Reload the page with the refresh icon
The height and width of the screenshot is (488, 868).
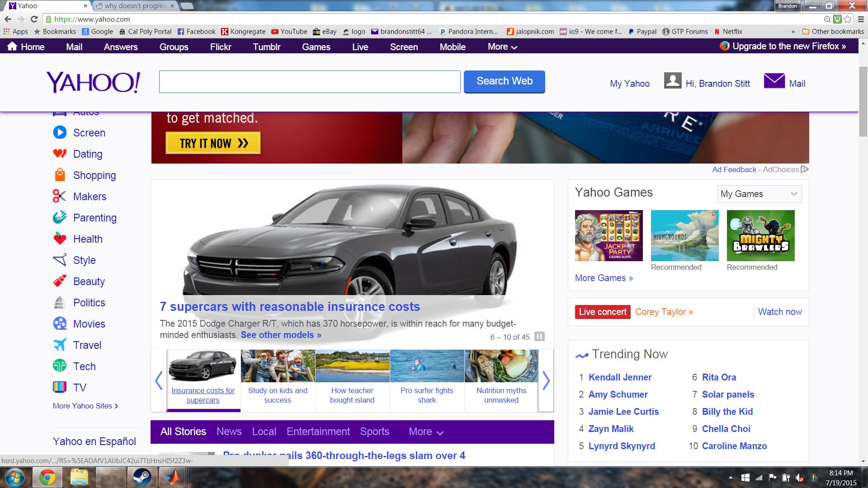click(x=34, y=19)
